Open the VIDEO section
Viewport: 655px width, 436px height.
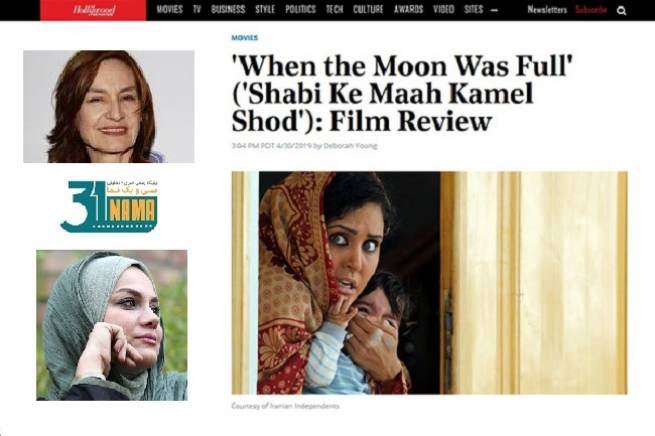pyautogui.click(x=444, y=10)
